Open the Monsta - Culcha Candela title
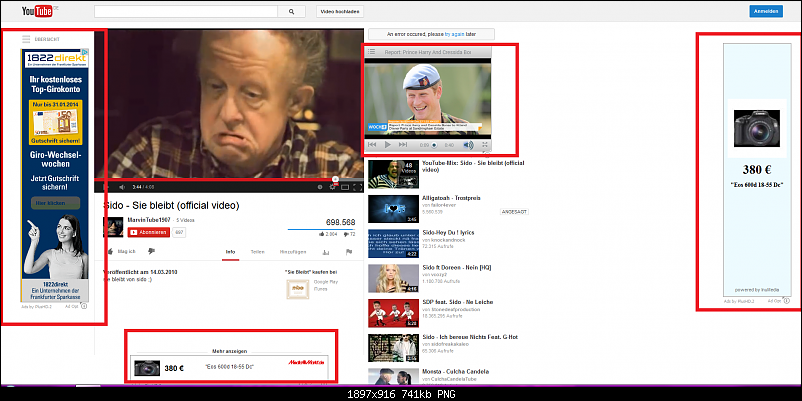 [455, 372]
